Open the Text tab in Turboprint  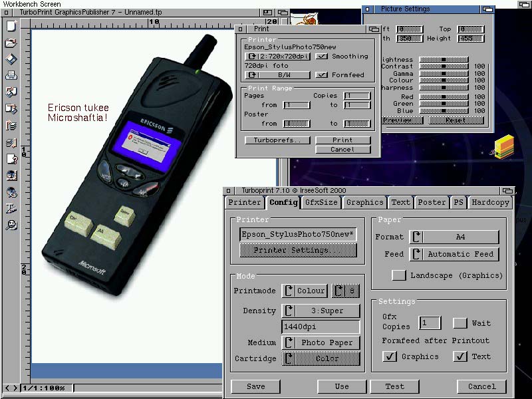pyautogui.click(x=401, y=203)
